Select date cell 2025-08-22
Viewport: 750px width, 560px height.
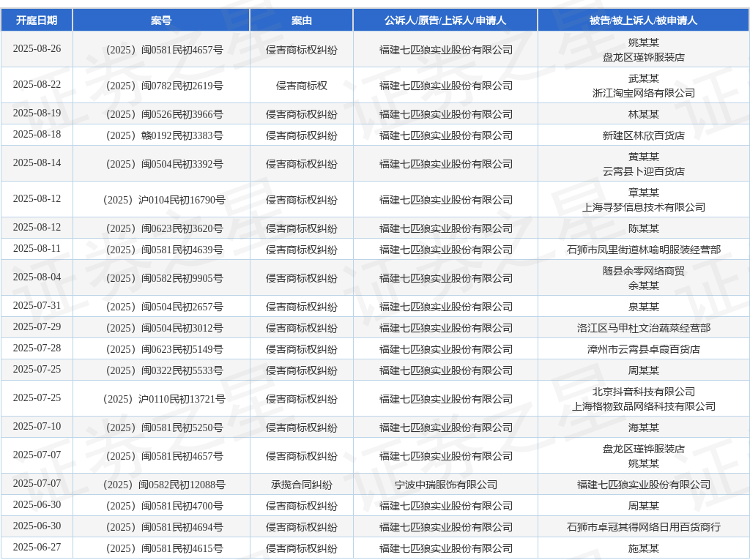pos(37,85)
